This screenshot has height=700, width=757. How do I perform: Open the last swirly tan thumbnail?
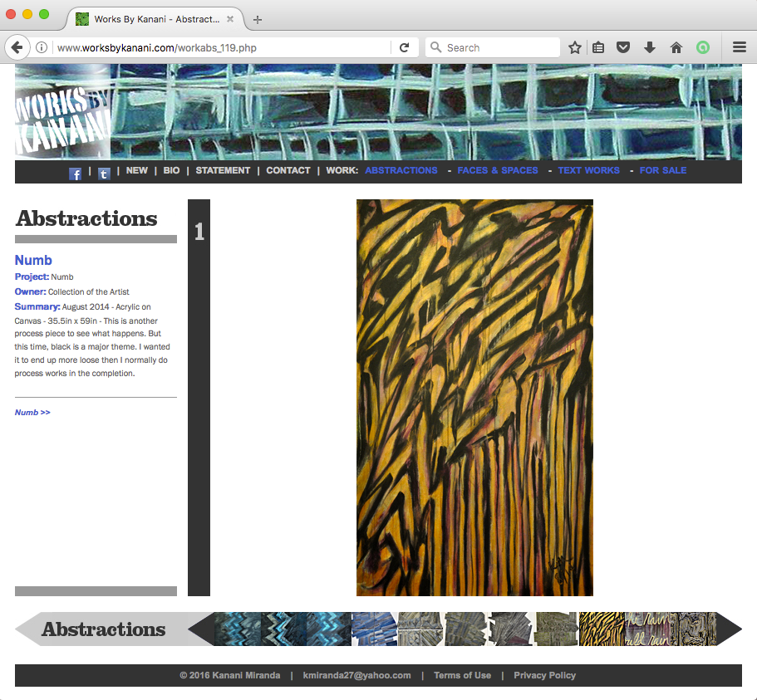693,629
